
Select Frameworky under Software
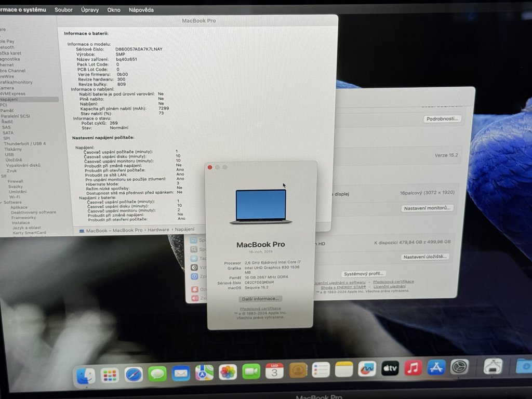pos(23,218)
